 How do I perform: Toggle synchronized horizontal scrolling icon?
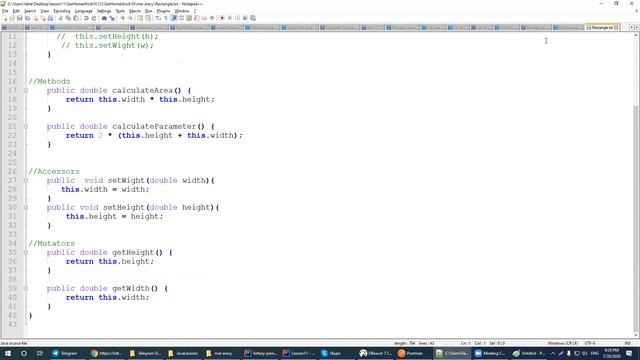pos(148,18)
